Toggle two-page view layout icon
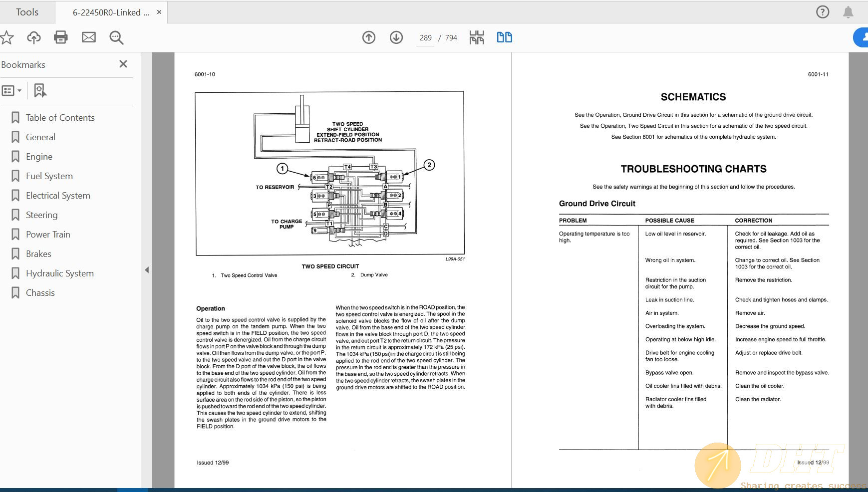The width and height of the screenshot is (868, 492). tap(504, 37)
